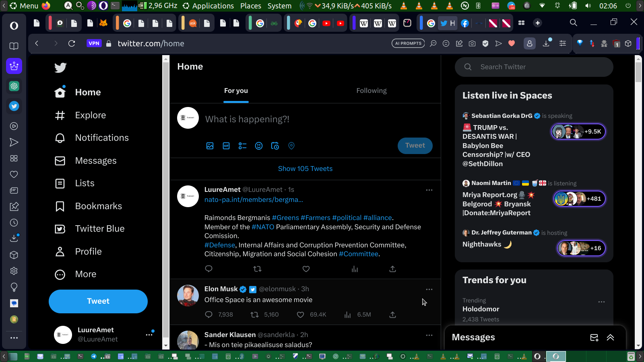Open the #NATO hashtag link
This screenshot has width=644, height=362.
pyautogui.click(x=263, y=227)
